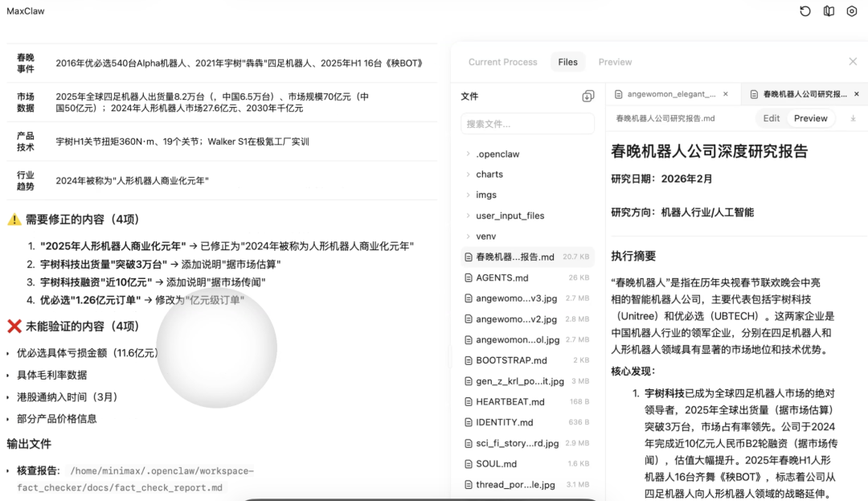Open settings via the gear icon
This screenshot has width=868, height=501.
pyautogui.click(x=853, y=11)
